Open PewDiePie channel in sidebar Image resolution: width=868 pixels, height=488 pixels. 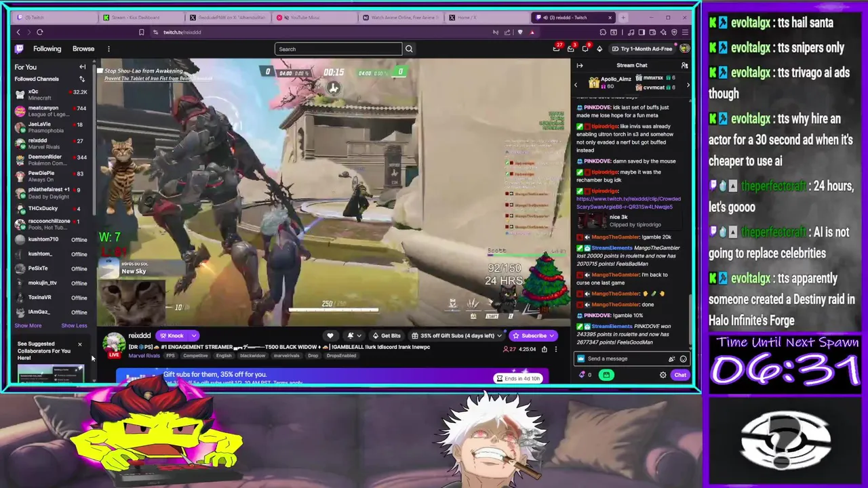click(52, 176)
